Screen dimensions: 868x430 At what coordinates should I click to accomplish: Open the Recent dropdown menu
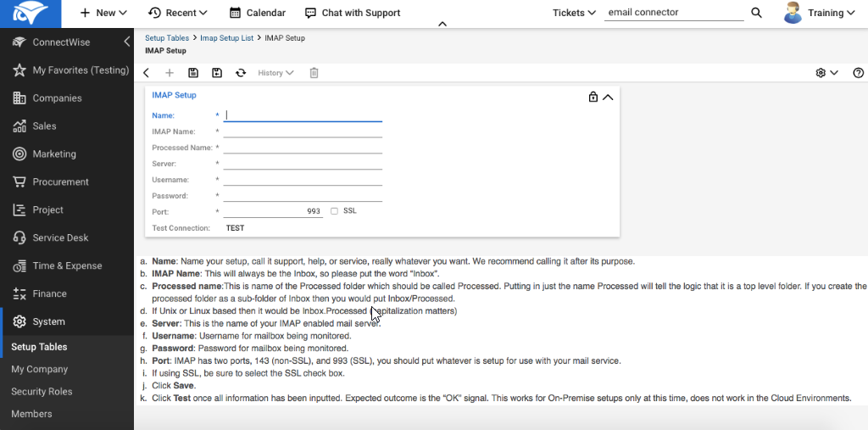pyautogui.click(x=178, y=13)
